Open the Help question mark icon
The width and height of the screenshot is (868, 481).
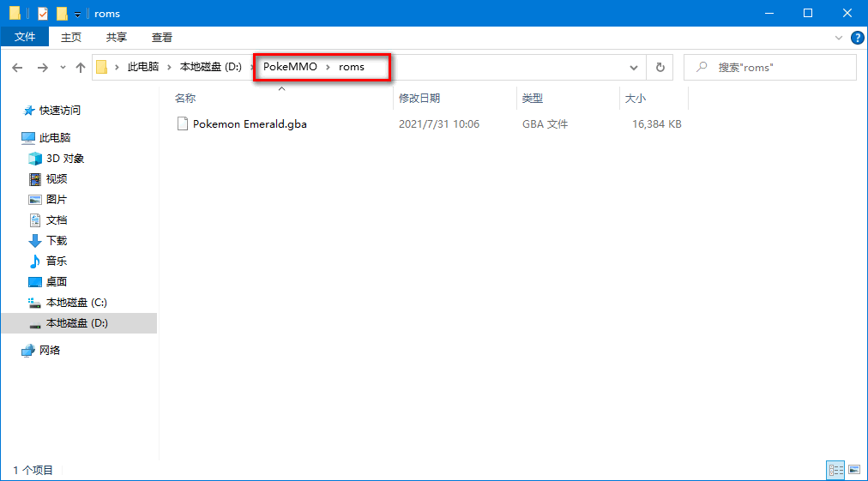856,38
